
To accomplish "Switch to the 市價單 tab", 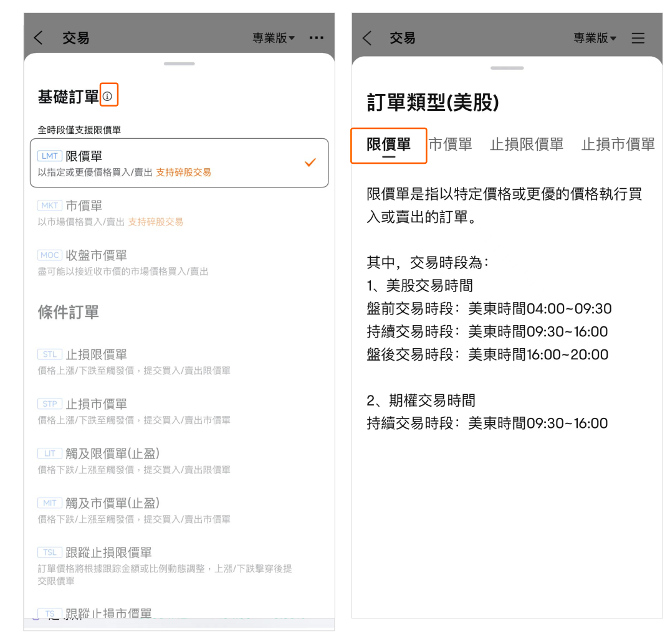I will [x=450, y=144].
